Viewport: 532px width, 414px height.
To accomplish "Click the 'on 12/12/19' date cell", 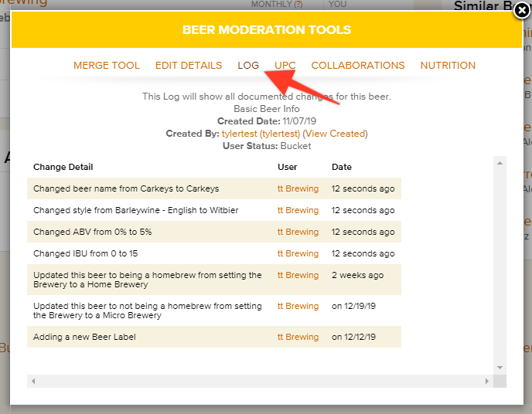I will coord(353,337).
